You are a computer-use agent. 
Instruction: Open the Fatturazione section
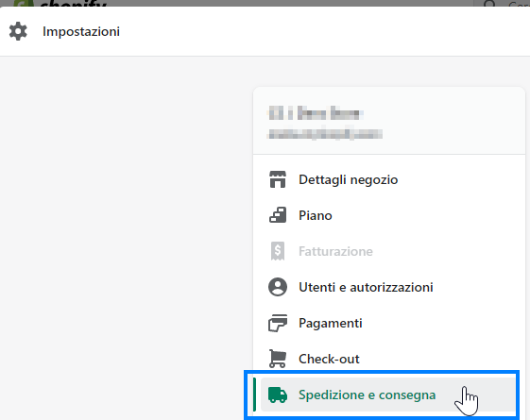coord(388,251)
